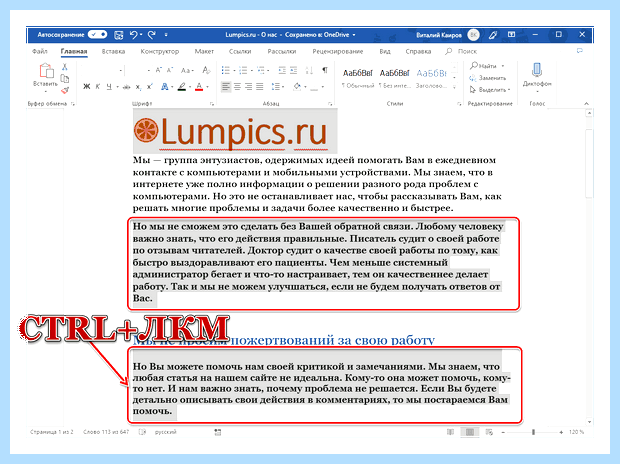Click the Поиск search field
620x464 pixels.
[x=462, y=51]
